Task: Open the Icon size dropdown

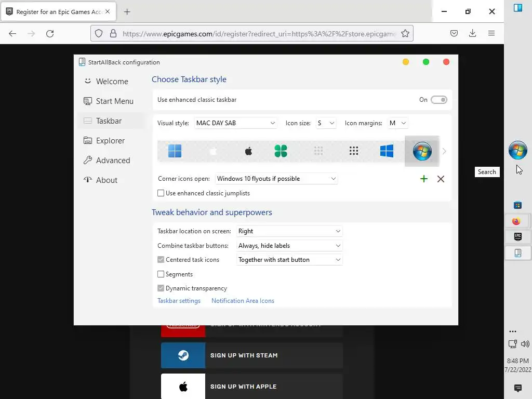Action: click(x=326, y=123)
